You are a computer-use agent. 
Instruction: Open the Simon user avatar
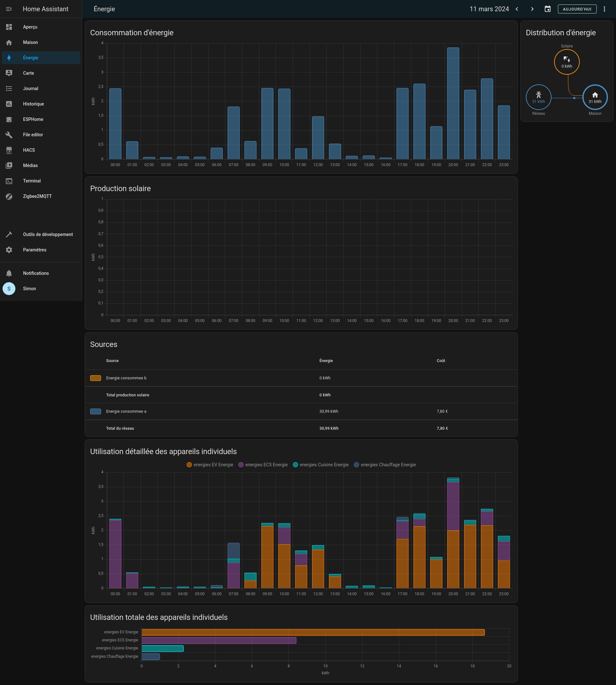(9, 289)
